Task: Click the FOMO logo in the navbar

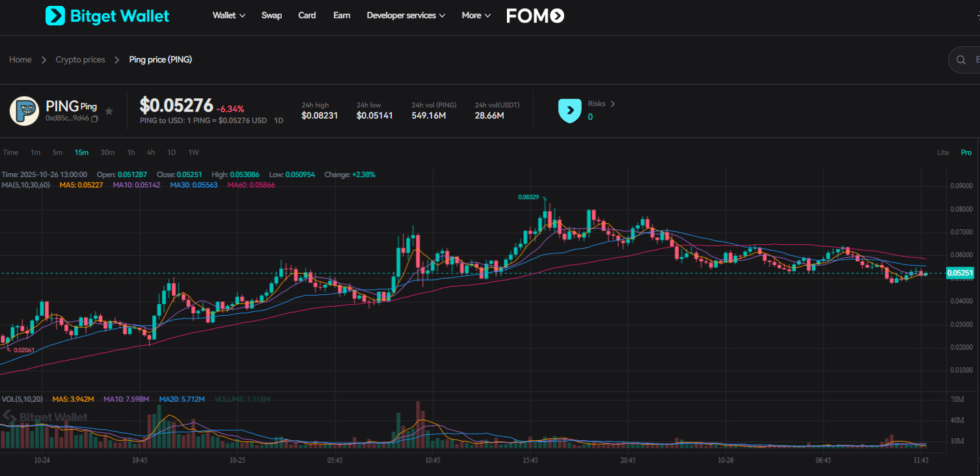Action: 534,15
